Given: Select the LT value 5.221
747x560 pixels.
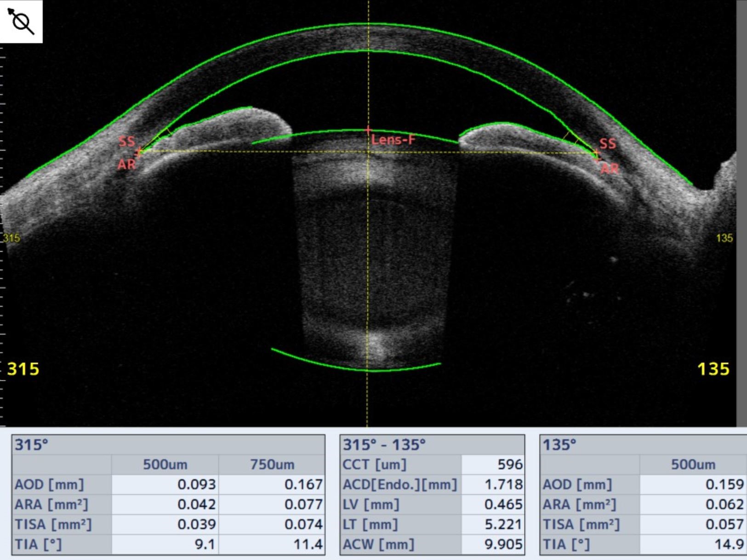Looking at the screenshot, I should (x=503, y=524).
